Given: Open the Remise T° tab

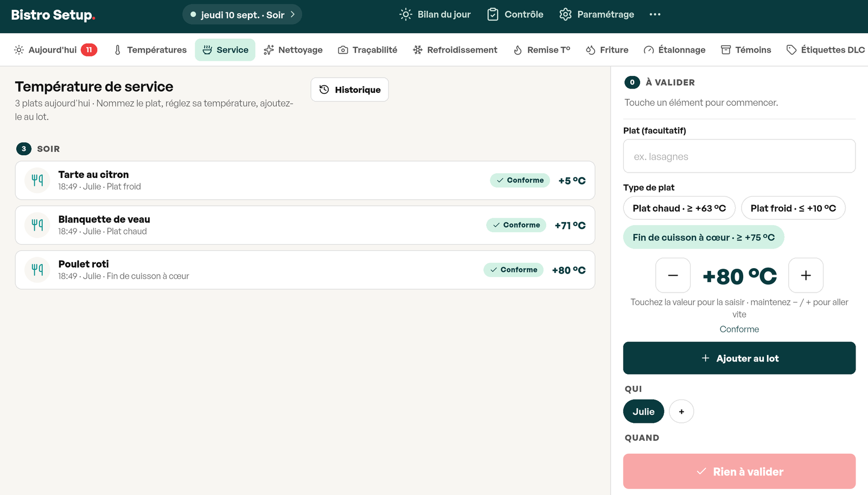Looking at the screenshot, I should click(x=541, y=50).
